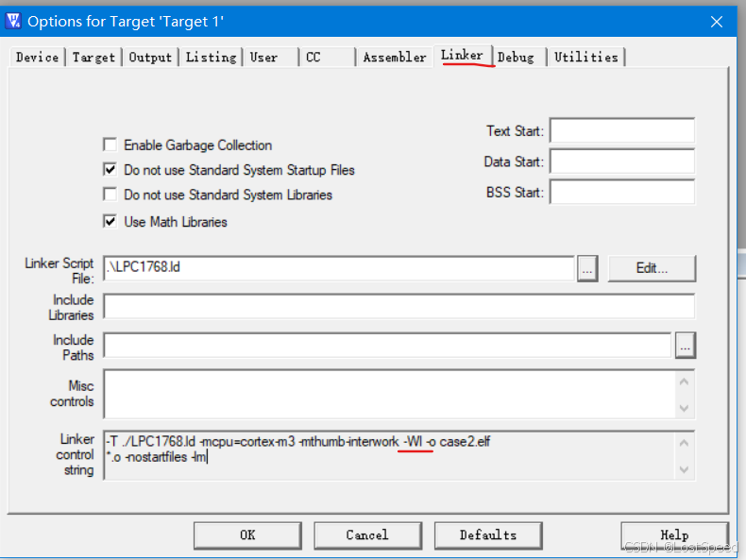Screen dimensions: 746x560
Task: Browse Include Paths with ... button
Action: pyautogui.click(x=686, y=346)
